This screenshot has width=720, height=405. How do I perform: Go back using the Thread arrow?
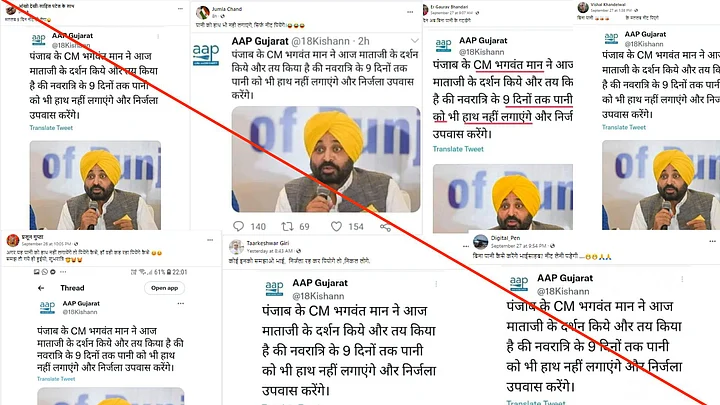[41, 288]
